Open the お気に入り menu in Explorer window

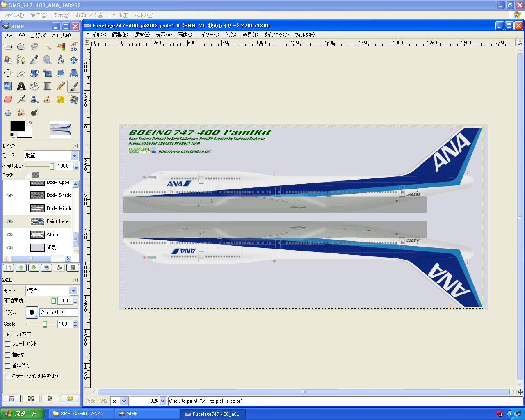click(x=89, y=15)
